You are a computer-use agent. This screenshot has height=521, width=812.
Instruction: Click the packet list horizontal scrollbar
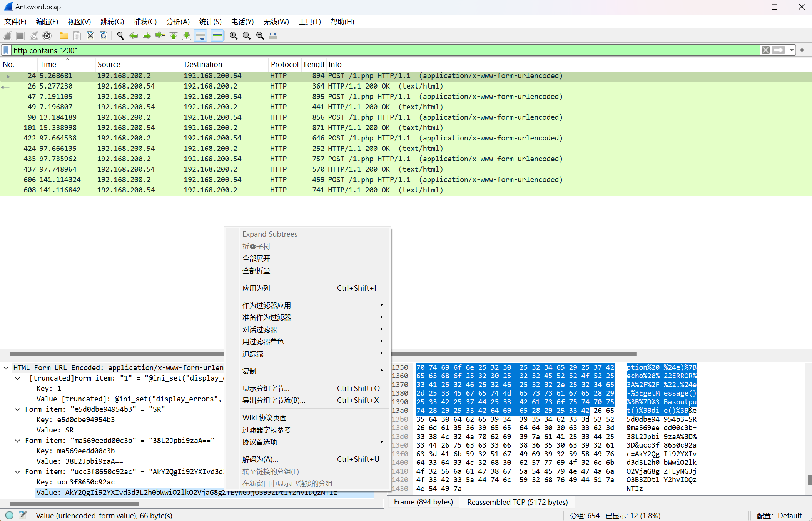115,354
